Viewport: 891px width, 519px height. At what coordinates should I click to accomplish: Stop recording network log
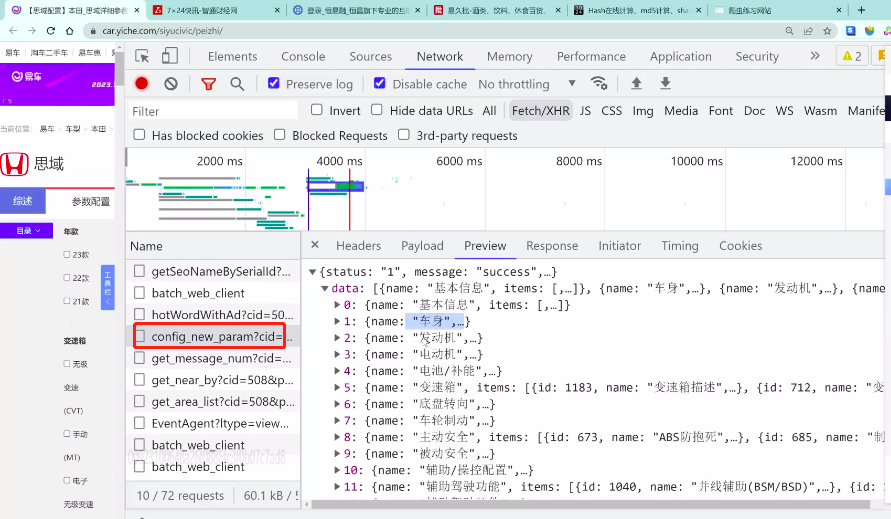coord(141,84)
